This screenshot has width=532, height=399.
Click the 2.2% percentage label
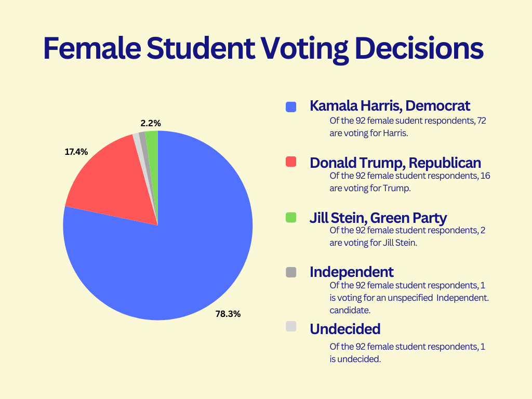(151, 123)
